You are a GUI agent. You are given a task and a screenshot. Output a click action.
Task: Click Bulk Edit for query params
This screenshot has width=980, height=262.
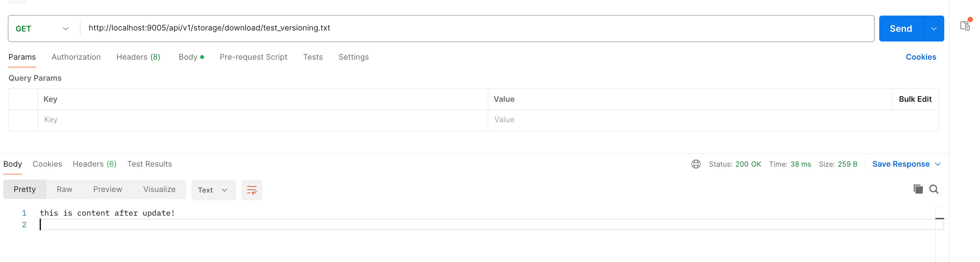(x=915, y=99)
